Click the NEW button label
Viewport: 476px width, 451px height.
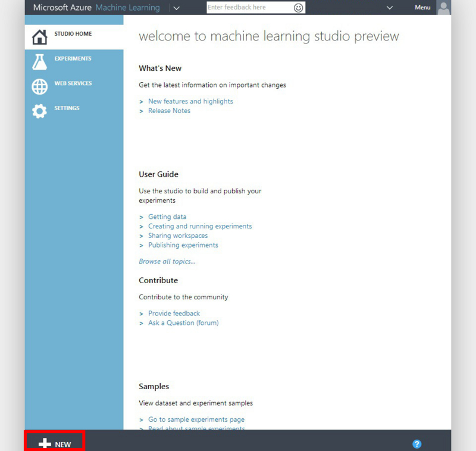click(x=63, y=444)
